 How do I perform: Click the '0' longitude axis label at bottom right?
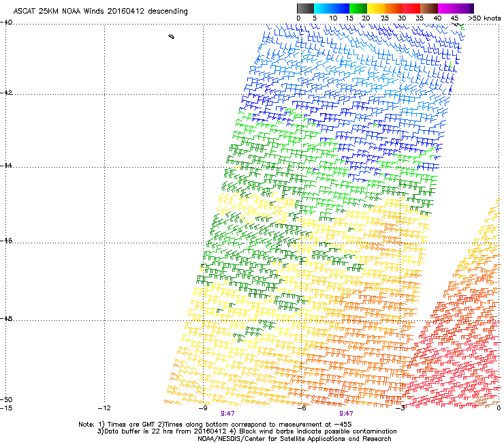[x=499, y=408]
